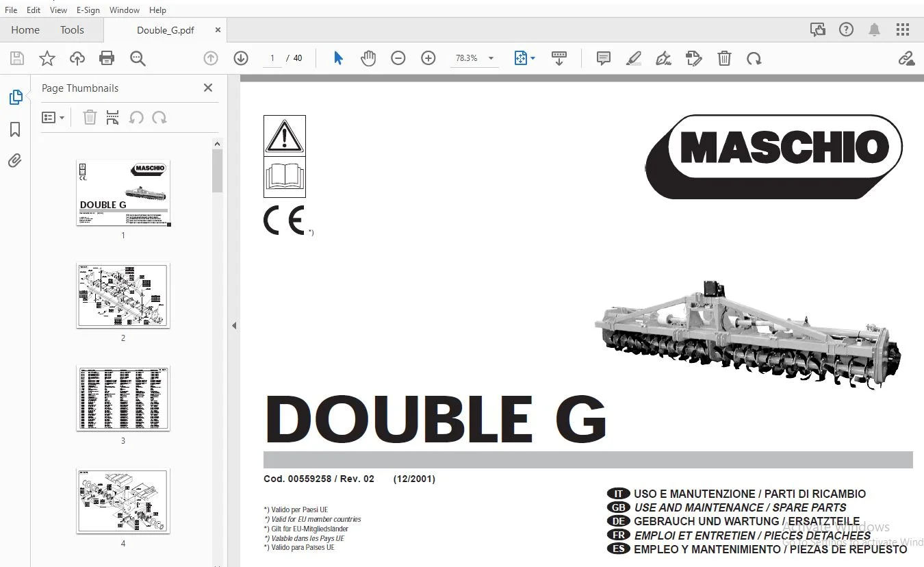
Task: Open the apps grid menu
Action: 903,29
